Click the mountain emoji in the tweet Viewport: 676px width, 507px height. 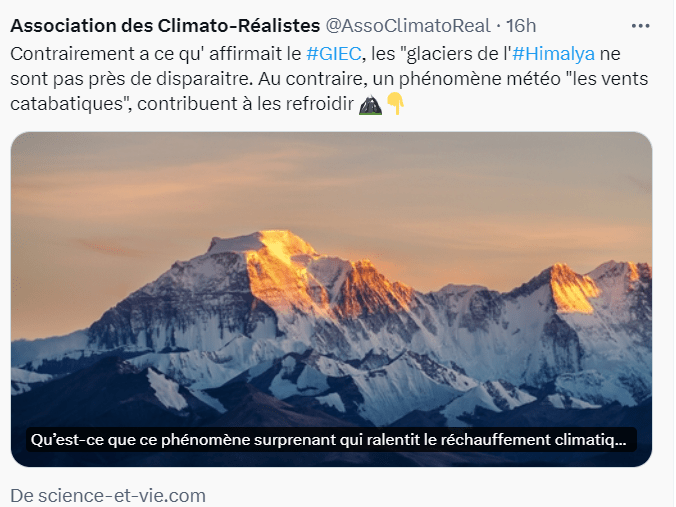tap(370, 104)
